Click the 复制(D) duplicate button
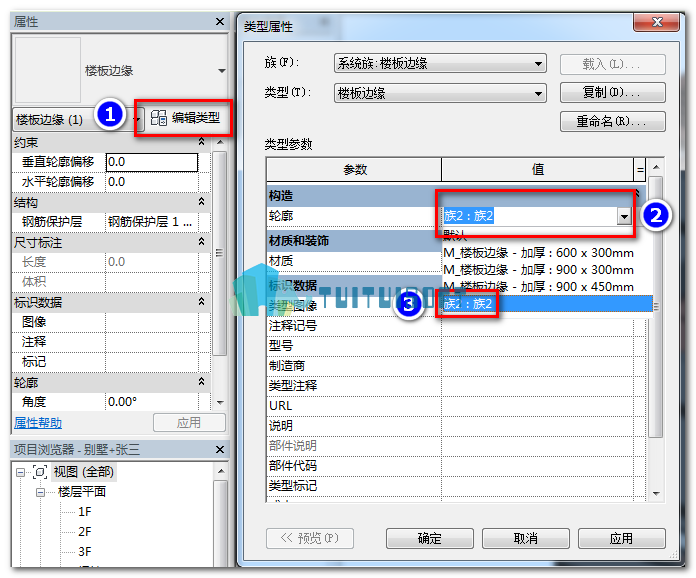Viewport: 696px width, 578px height. click(x=613, y=92)
